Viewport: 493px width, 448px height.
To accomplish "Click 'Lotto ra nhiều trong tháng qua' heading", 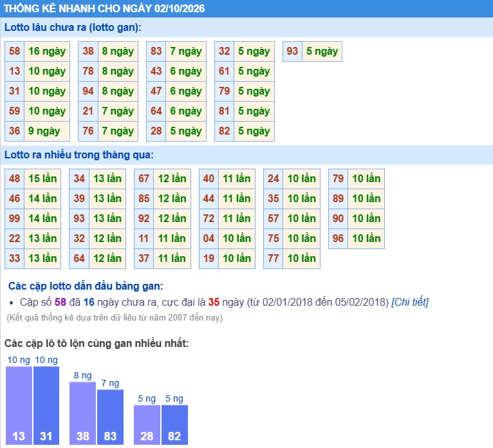I will tap(79, 155).
